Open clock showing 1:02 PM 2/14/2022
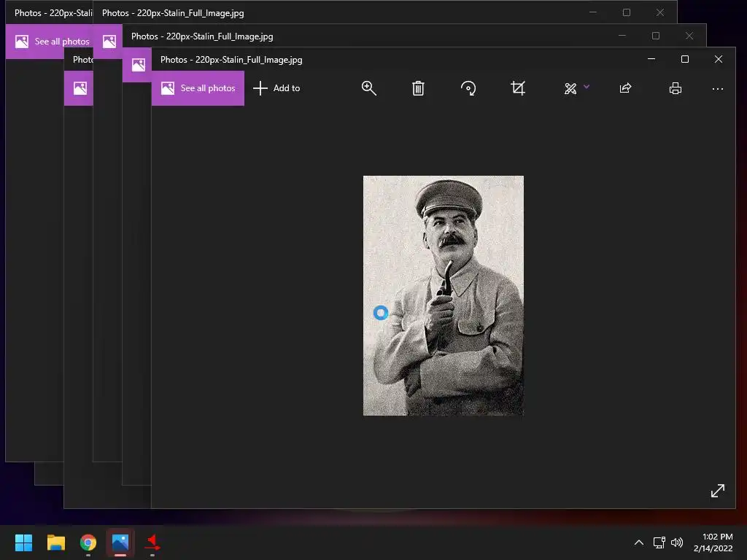 coord(713,542)
